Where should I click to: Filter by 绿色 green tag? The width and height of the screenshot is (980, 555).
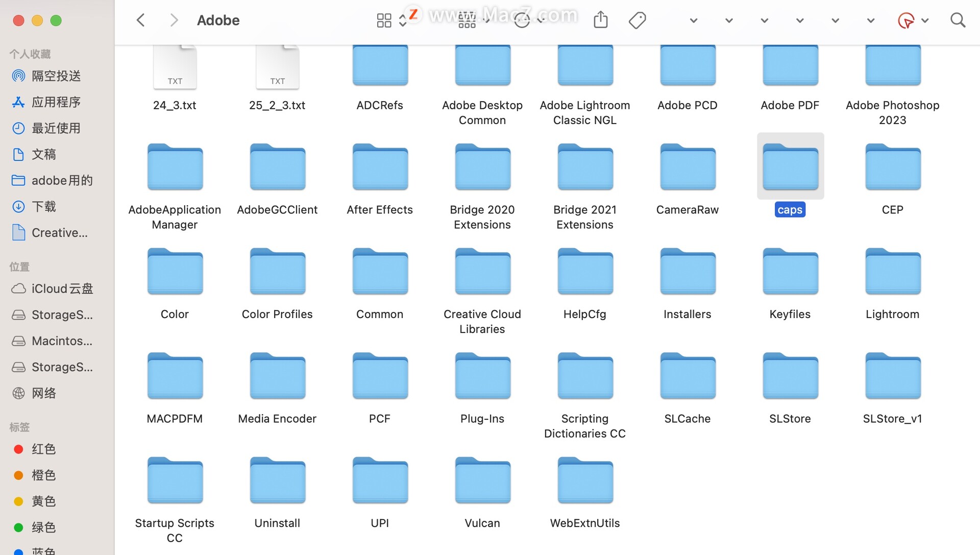[43, 526]
